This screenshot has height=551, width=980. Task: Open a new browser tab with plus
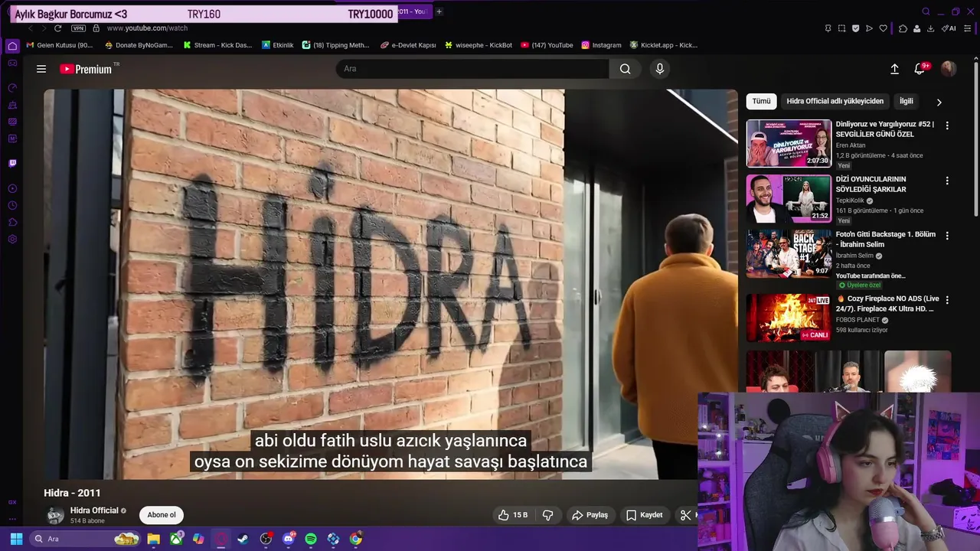[439, 11]
